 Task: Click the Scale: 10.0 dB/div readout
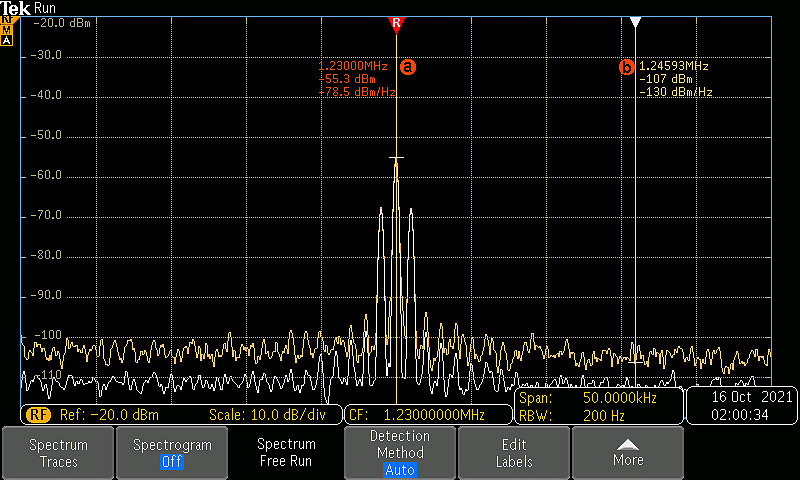point(267,415)
